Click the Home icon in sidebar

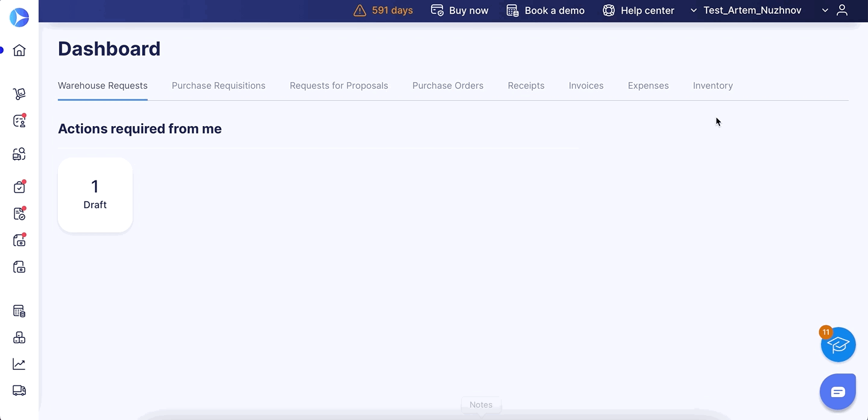[x=19, y=50]
